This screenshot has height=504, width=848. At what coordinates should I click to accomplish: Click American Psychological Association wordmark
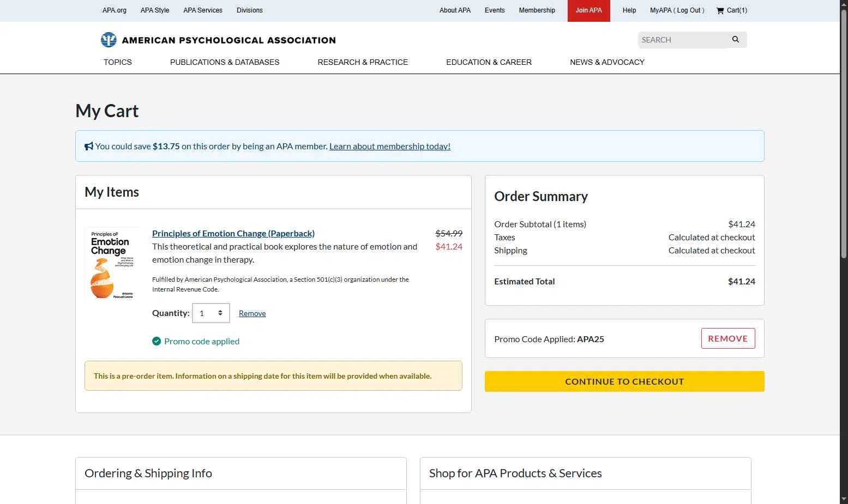(229, 40)
